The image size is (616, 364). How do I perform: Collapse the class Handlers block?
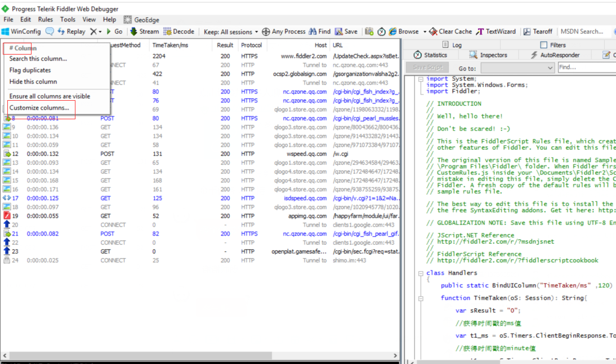421,273
